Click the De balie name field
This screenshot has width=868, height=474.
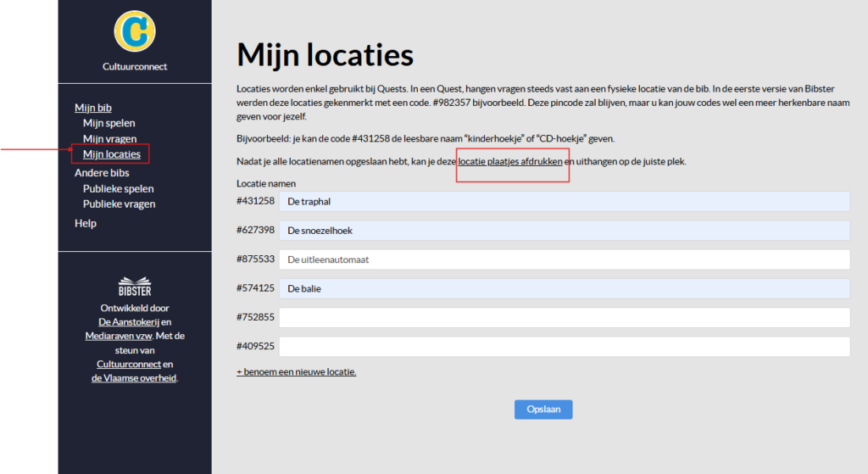[565, 288]
